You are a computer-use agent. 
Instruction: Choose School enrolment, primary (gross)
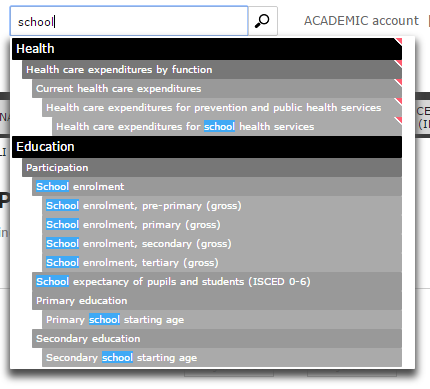[222, 225]
